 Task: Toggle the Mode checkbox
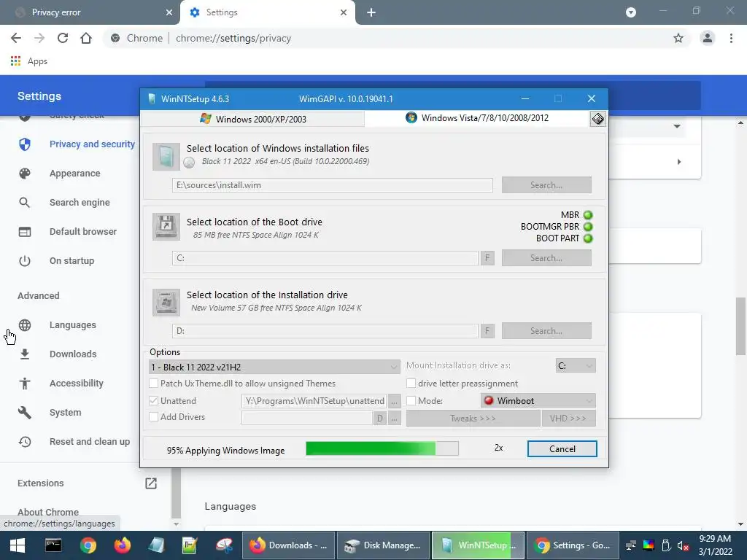pyautogui.click(x=411, y=401)
